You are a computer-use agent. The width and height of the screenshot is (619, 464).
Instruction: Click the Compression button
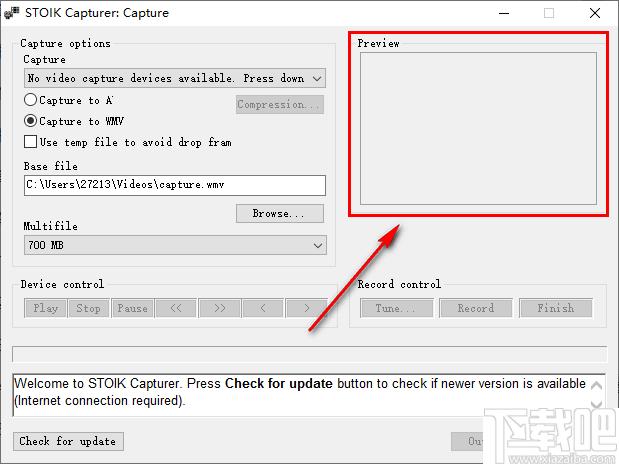[x=280, y=104]
